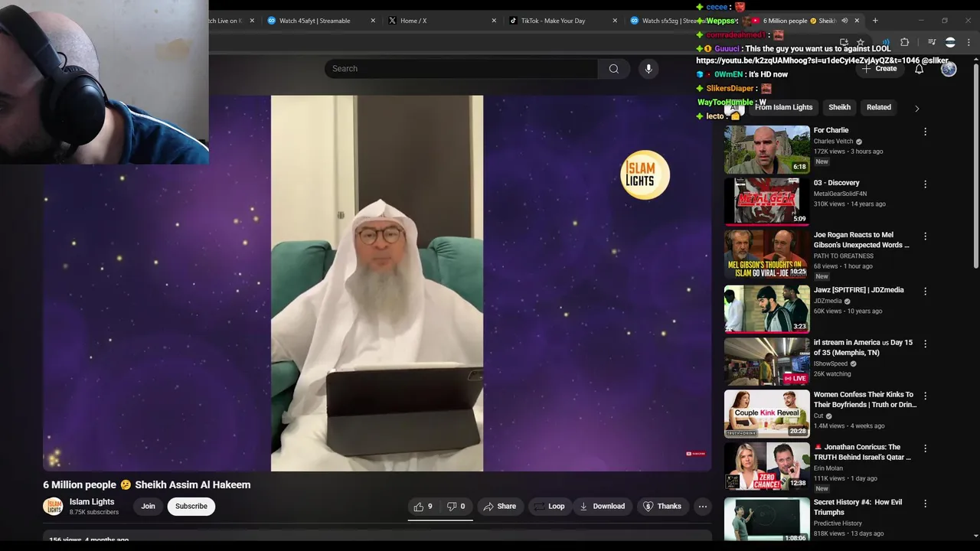This screenshot has width=980, height=551.
Task: Close the Home / X tab
Action: coord(494,21)
